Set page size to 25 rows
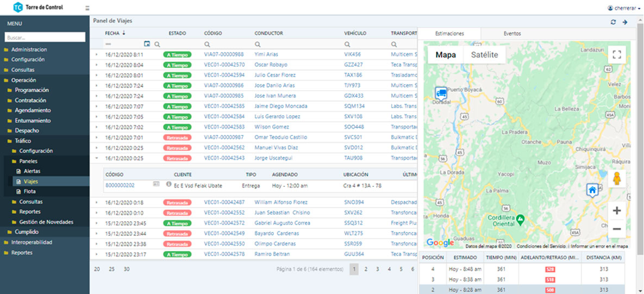644x294 pixels. pos(111,269)
